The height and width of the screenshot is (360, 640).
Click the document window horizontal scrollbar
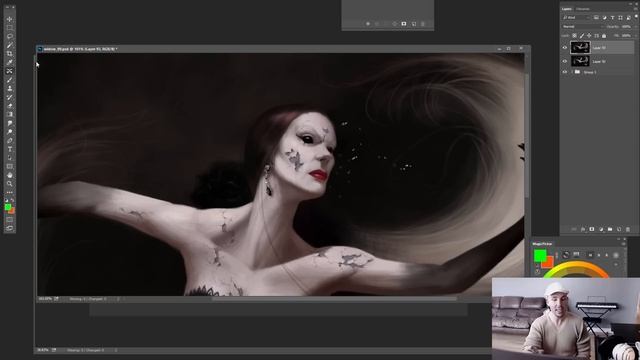coord(334,299)
